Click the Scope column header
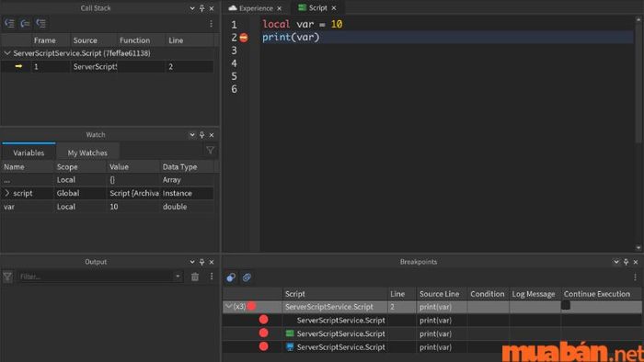The height and width of the screenshot is (362, 644). click(x=67, y=167)
